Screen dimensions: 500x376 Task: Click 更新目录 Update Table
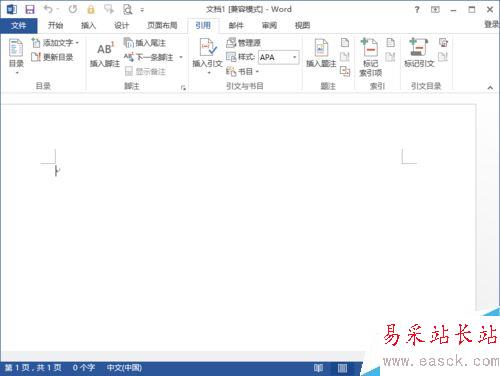pyautogui.click(x=53, y=57)
